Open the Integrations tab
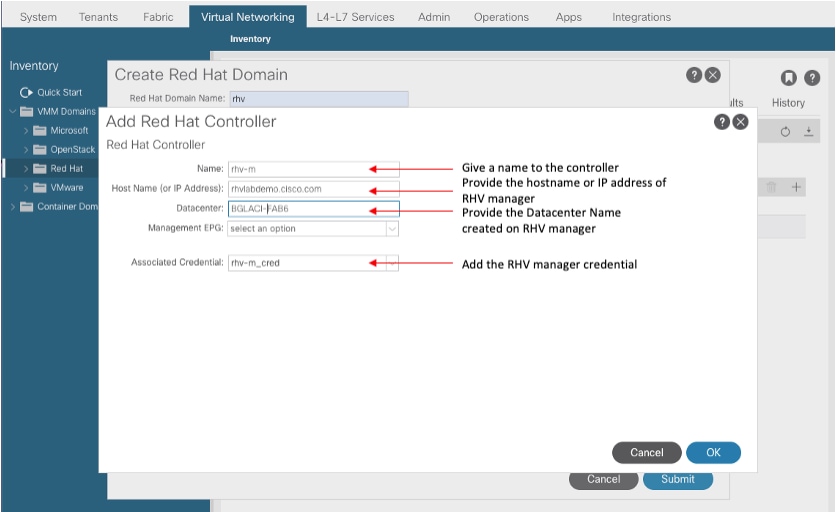The image size is (836, 512). pos(641,17)
